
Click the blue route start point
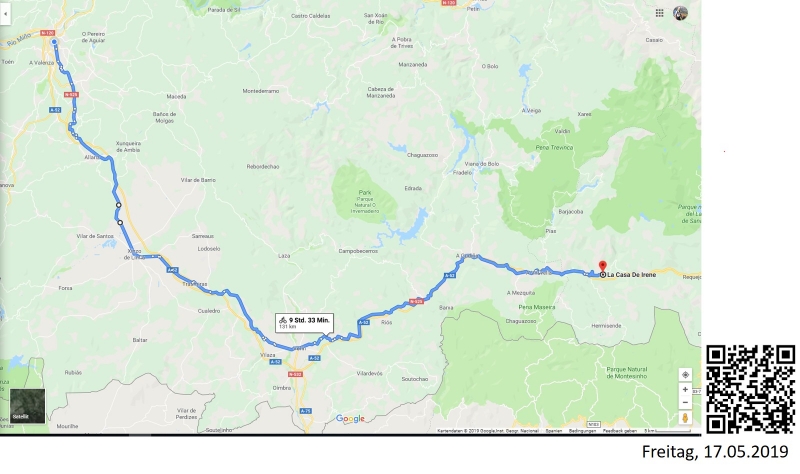(x=54, y=42)
